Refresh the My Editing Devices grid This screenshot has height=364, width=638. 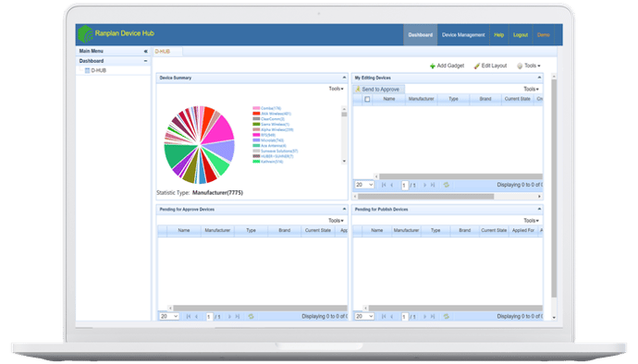[x=447, y=185]
